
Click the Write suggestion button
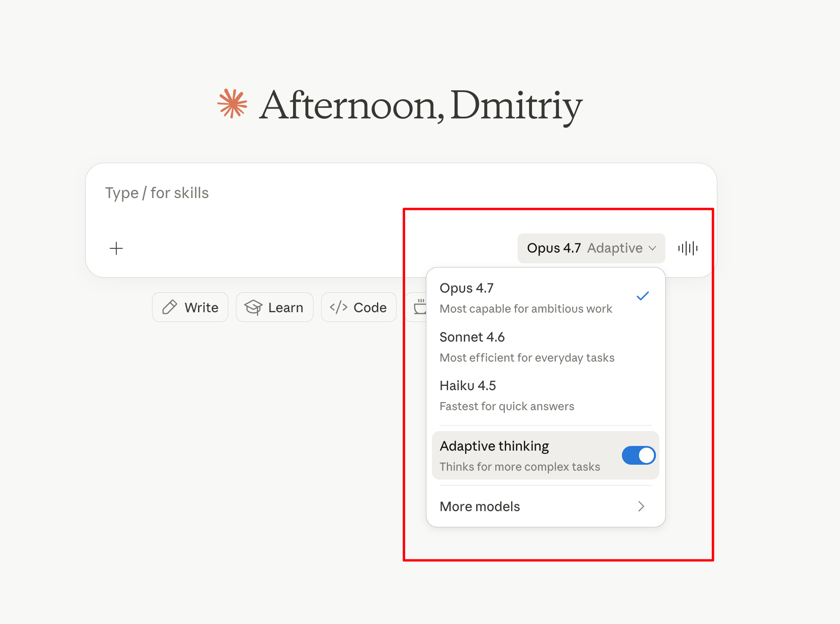tap(190, 307)
